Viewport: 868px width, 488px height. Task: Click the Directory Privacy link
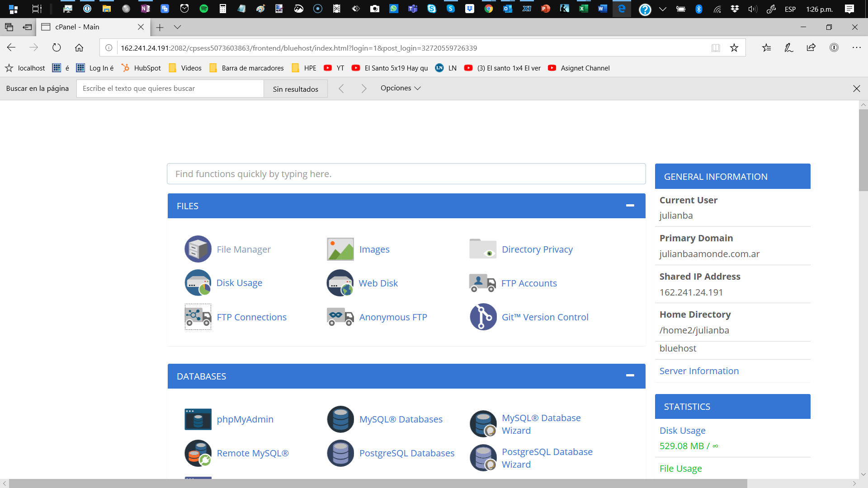pos(537,249)
